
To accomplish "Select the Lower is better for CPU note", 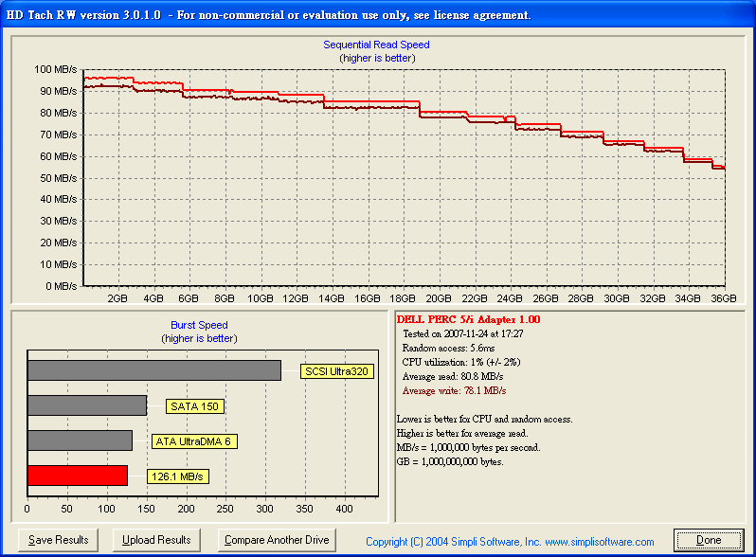I will tap(484, 419).
